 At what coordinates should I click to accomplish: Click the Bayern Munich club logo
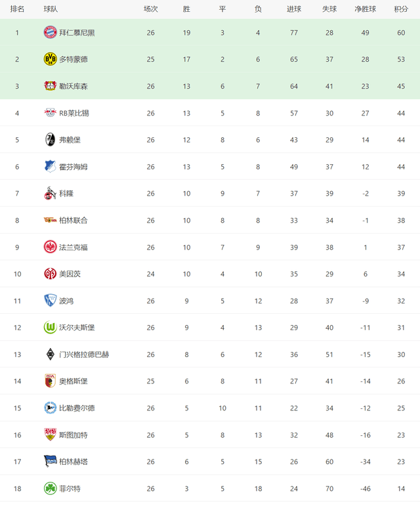(x=50, y=32)
